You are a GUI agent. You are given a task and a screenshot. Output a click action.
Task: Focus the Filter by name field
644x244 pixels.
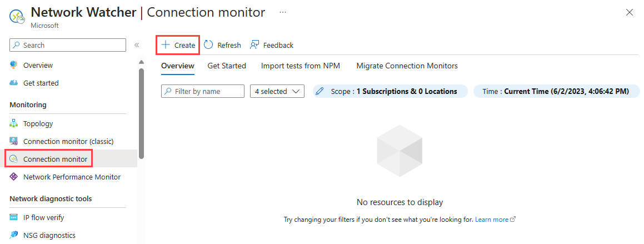(x=203, y=91)
